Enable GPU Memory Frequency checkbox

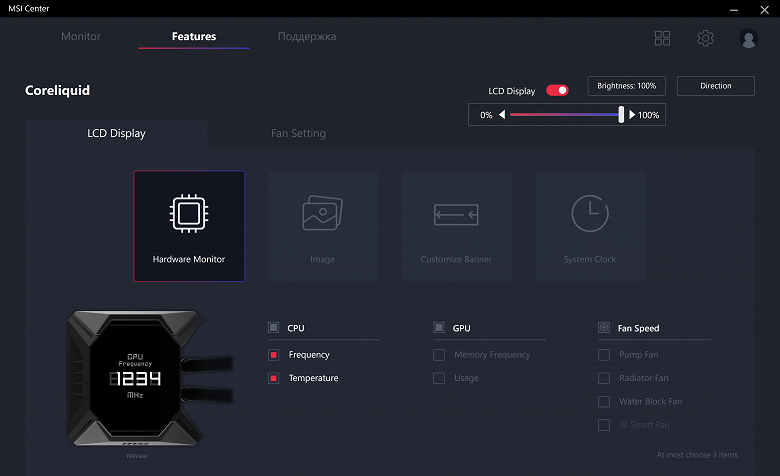click(x=439, y=355)
